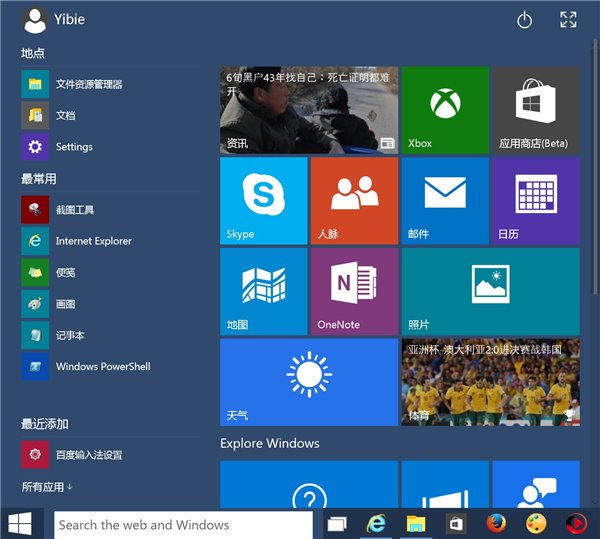Image resolution: width=600 pixels, height=539 pixels.
Task: Open Settings from the places list
Action: [x=110, y=147]
